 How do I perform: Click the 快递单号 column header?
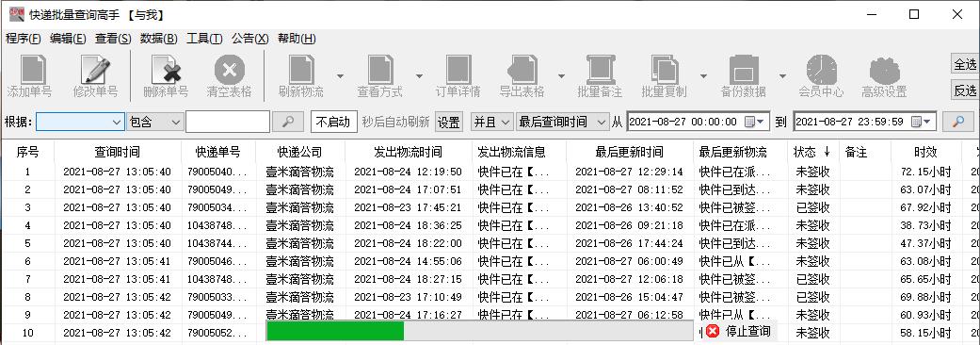tap(217, 152)
